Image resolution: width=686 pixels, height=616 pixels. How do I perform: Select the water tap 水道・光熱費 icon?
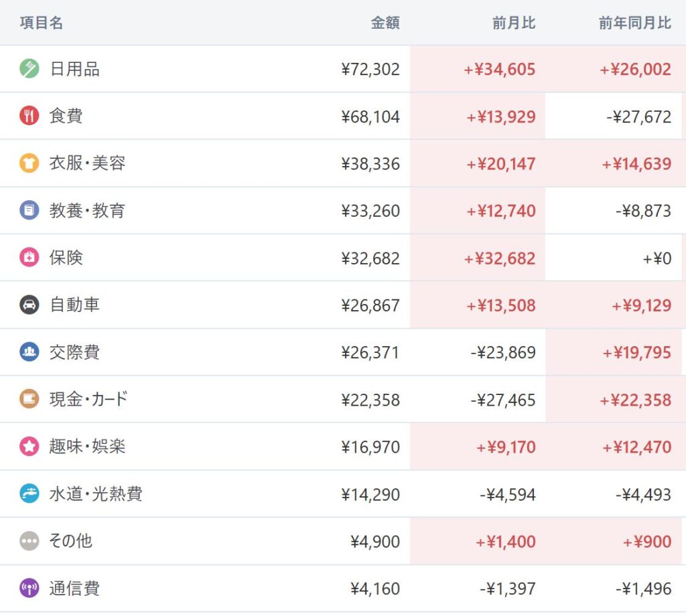point(29,493)
